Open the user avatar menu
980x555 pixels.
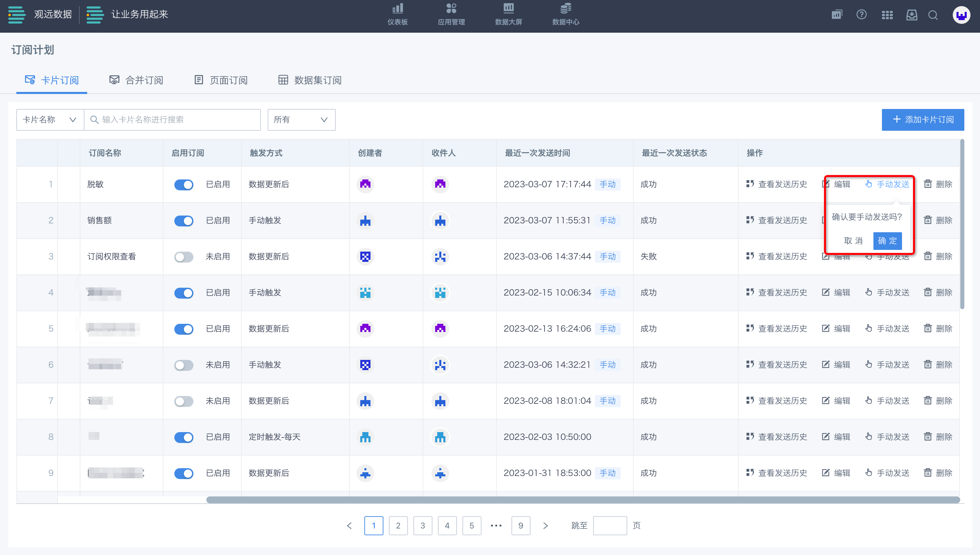[x=961, y=15]
